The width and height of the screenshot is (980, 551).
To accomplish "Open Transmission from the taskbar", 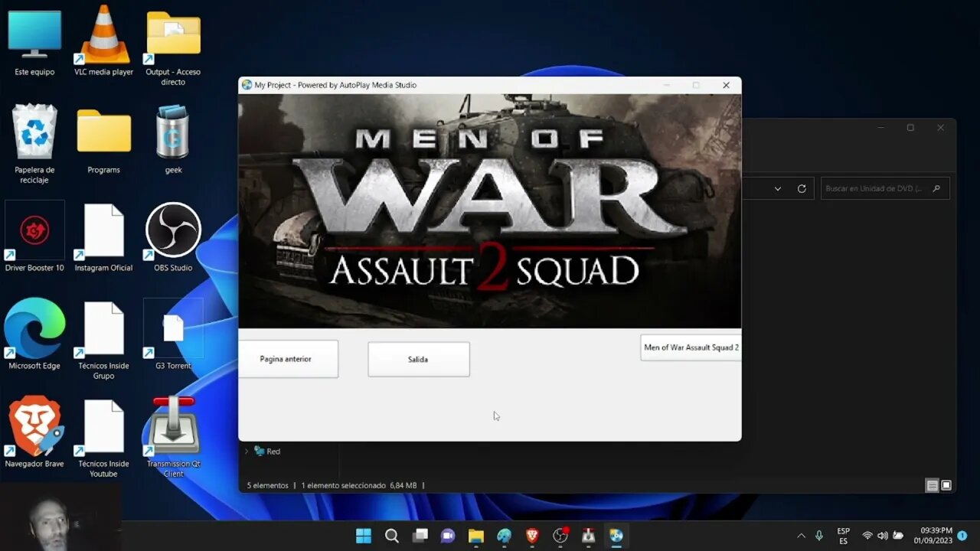I will click(x=588, y=536).
